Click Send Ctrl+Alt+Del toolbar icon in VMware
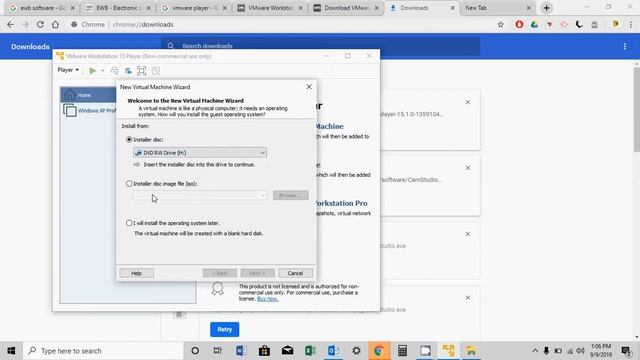The height and width of the screenshot is (360, 640). 115,71
